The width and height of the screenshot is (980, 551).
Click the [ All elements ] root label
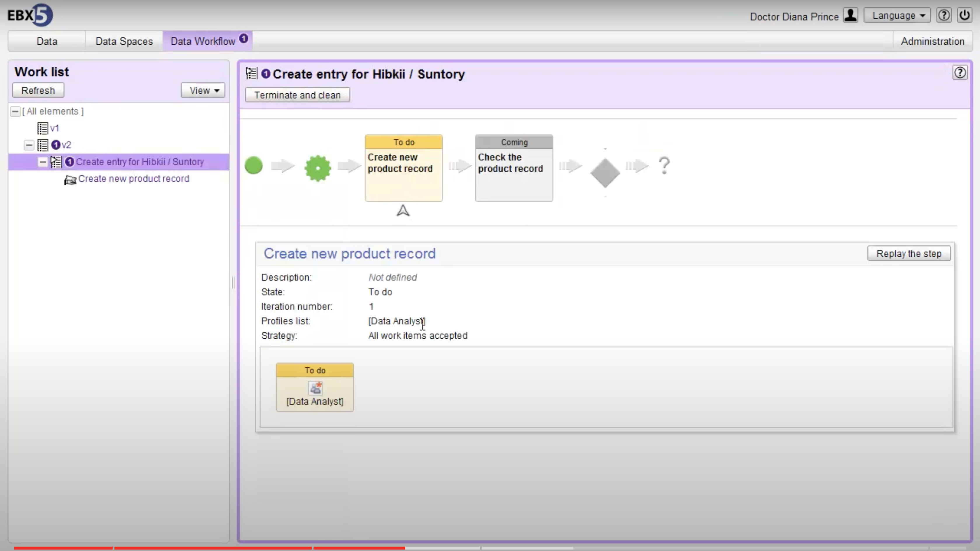[x=53, y=111]
